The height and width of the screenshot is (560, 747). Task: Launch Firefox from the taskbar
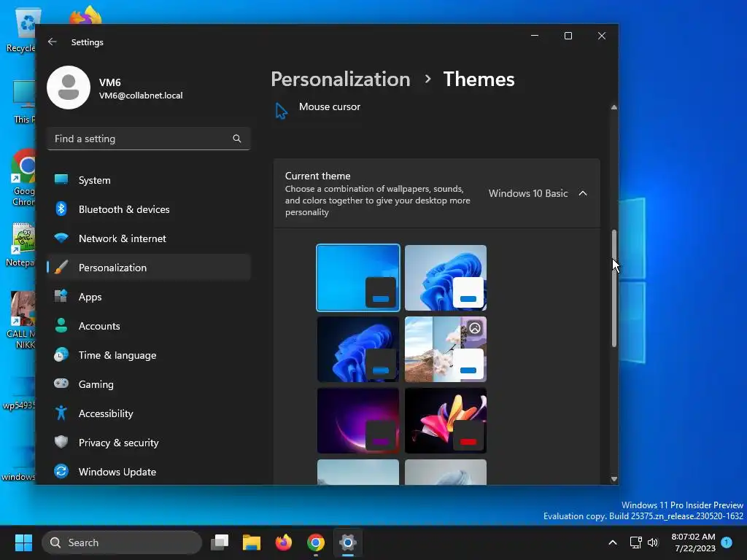click(284, 542)
